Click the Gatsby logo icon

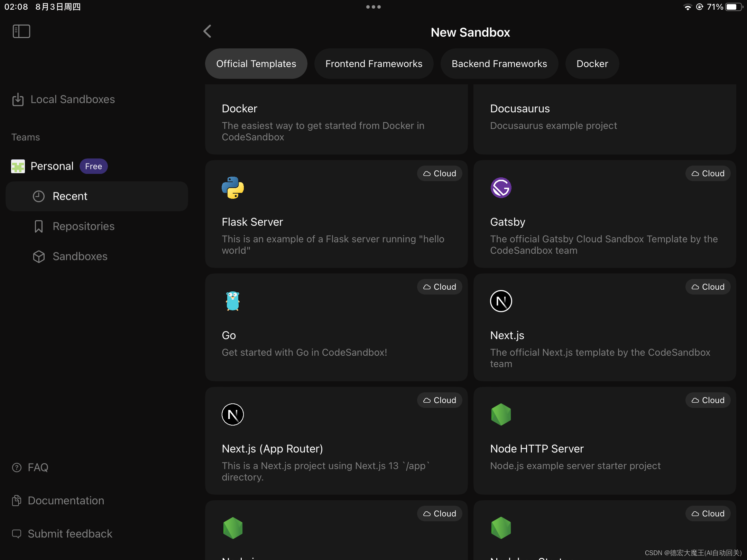[x=501, y=188]
